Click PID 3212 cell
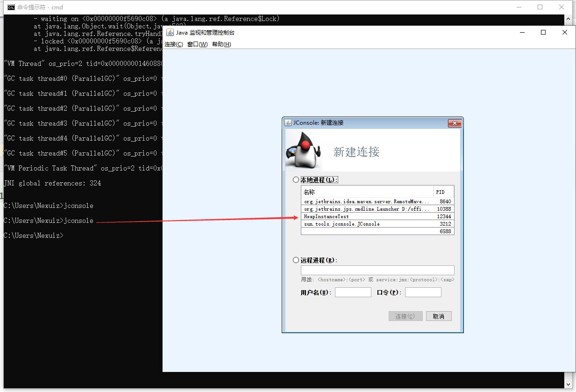 click(x=443, y=224)
